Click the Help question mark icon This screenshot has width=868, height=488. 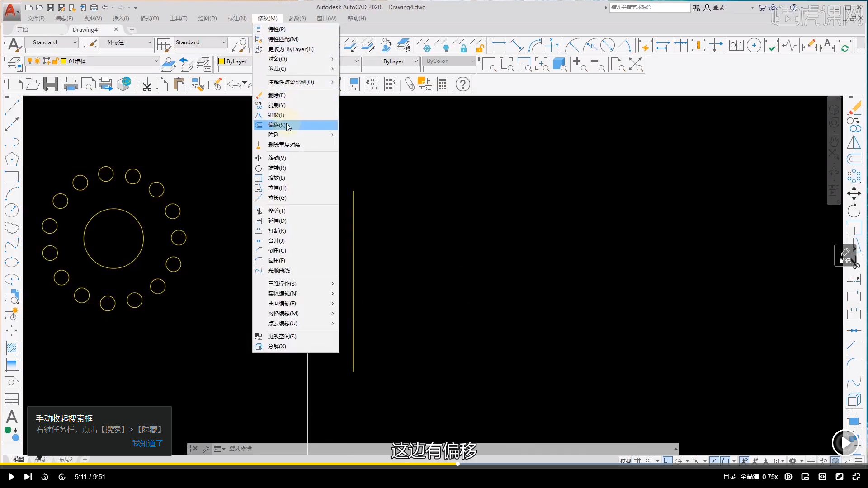point(463,84)
